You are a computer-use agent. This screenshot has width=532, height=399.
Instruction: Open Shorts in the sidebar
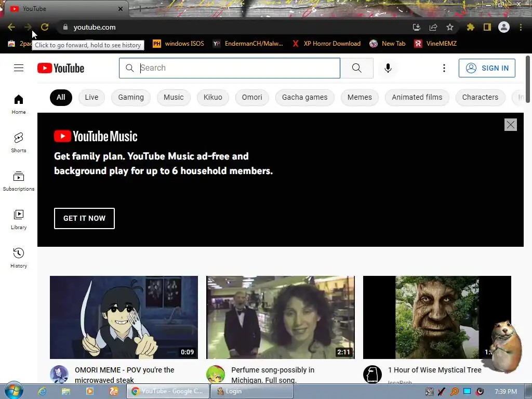click(x=19, y=142)
